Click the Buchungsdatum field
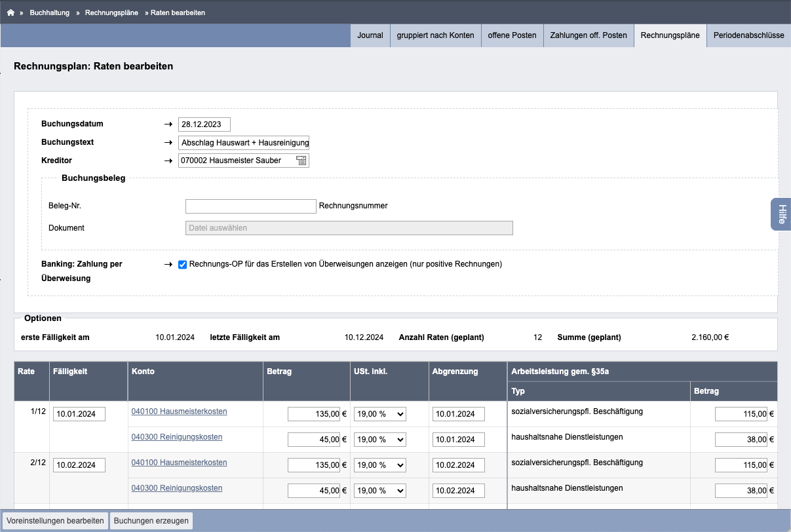This screenshot has height=532, width=791. pos(204,124)
